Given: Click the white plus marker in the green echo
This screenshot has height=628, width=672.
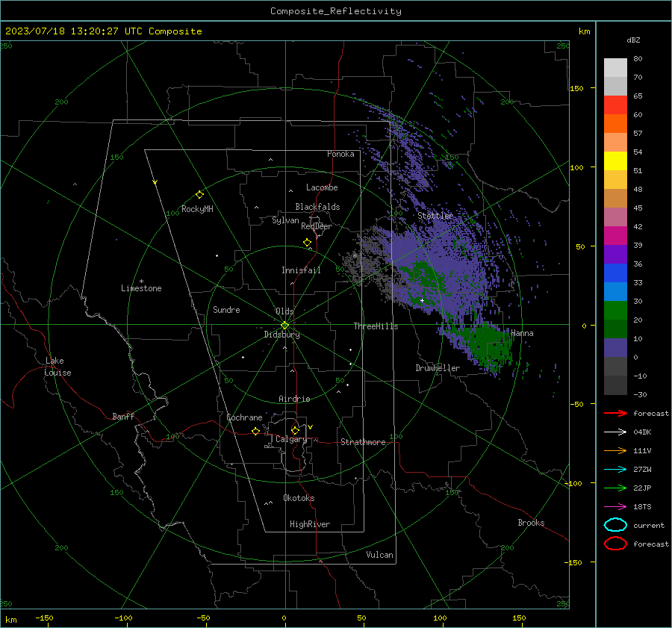Looking at the screenshot, I should tap(422, 300).
